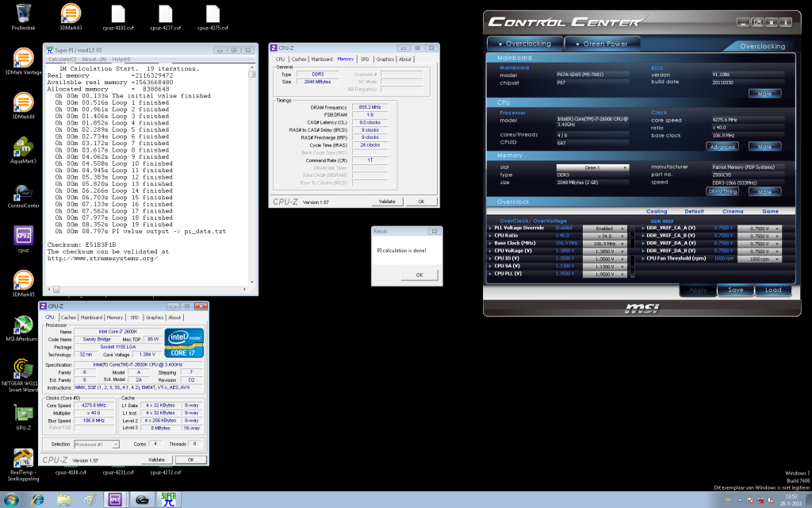Viewport: 812px width, 508px height.
Task: Open the Processor #1 selection dropdown in CPU-Z
Action: pyautogui.click(x=96, y=444)
